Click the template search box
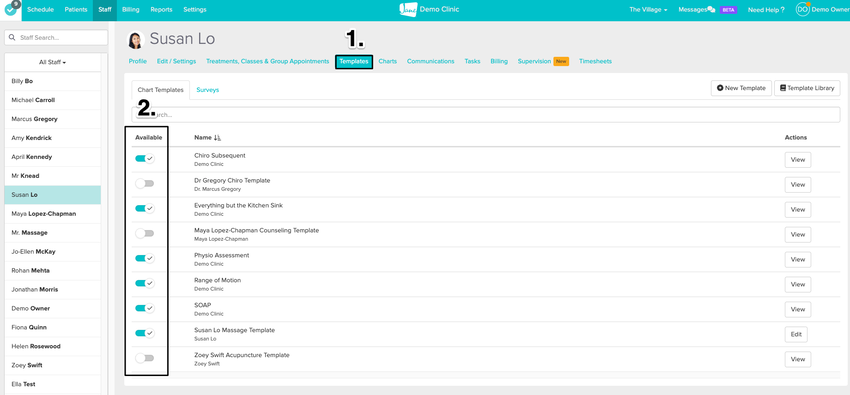Screen dimensions: 850x395 pyautogui.click(x=486, y=115)
